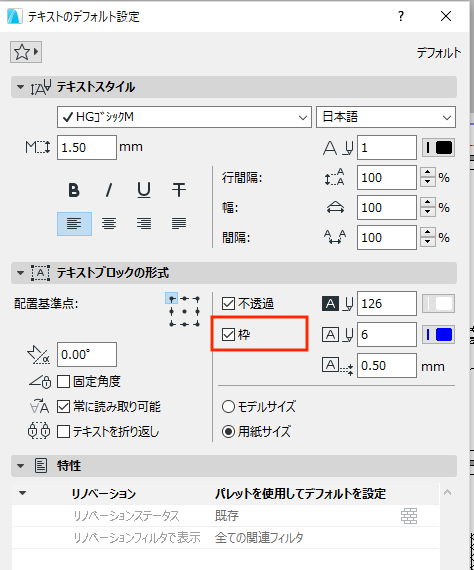This screenshot has width=474, height=570.
Task: Open the Favorites star button
Action: (x=26, y=52)
